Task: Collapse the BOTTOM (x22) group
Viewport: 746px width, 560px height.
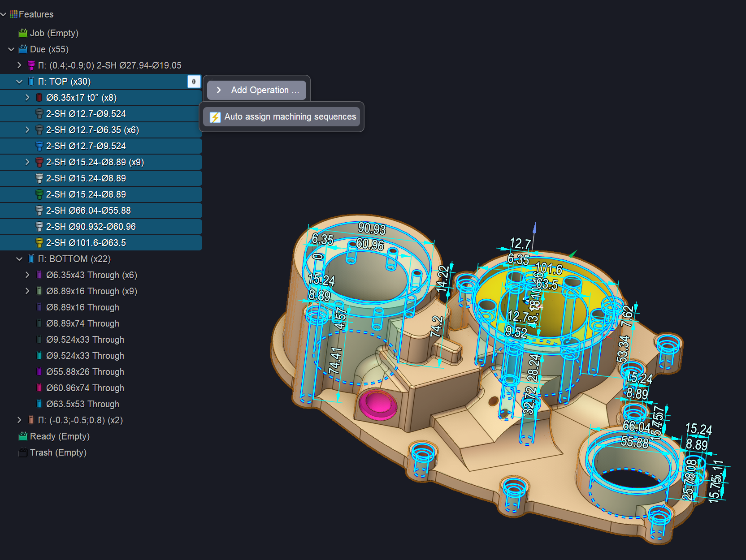Action: click(x=19, y=259)
